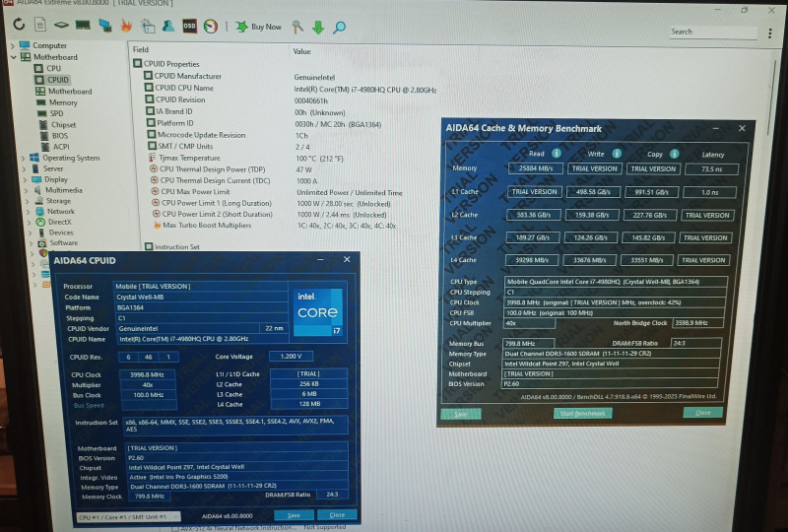The image size is (788, 532).
Task: Click the blue magnifier search icon
Action: tap(339, 28)
